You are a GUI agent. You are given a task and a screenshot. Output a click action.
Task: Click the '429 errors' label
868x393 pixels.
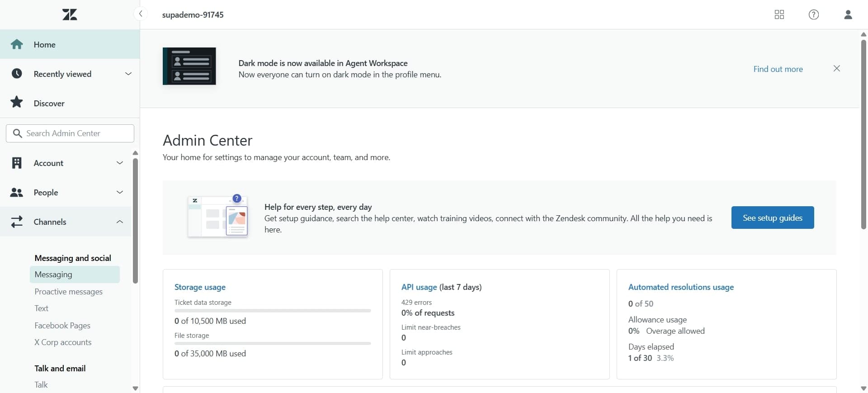(416, 303)
